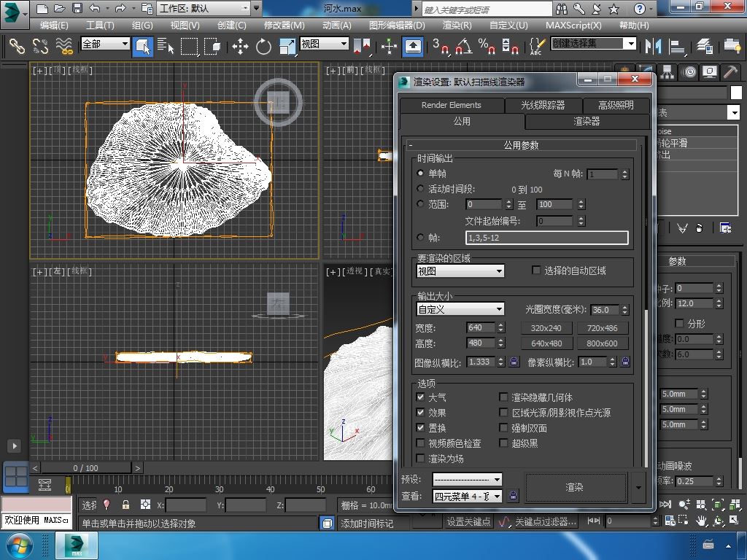This screenshot has height=560, width=747.
Task: Open the 工作区: 默认 workspace dropdown
Action: (204, 8)
